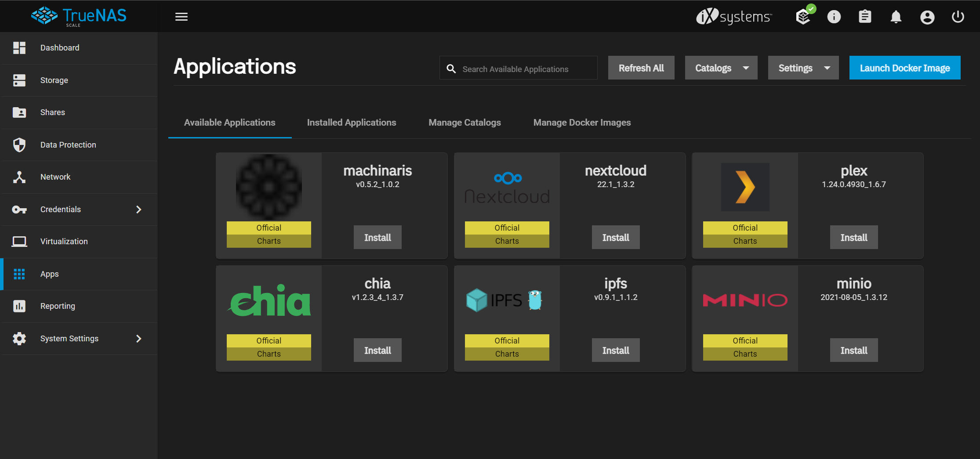Install the minio app
The image size is (980, 459).
click(x=854, y=350)
